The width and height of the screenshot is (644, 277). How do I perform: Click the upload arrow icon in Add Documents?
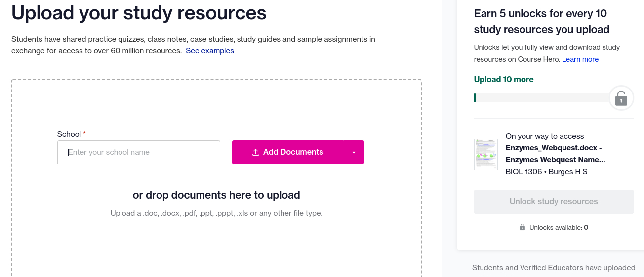point(256,152)
